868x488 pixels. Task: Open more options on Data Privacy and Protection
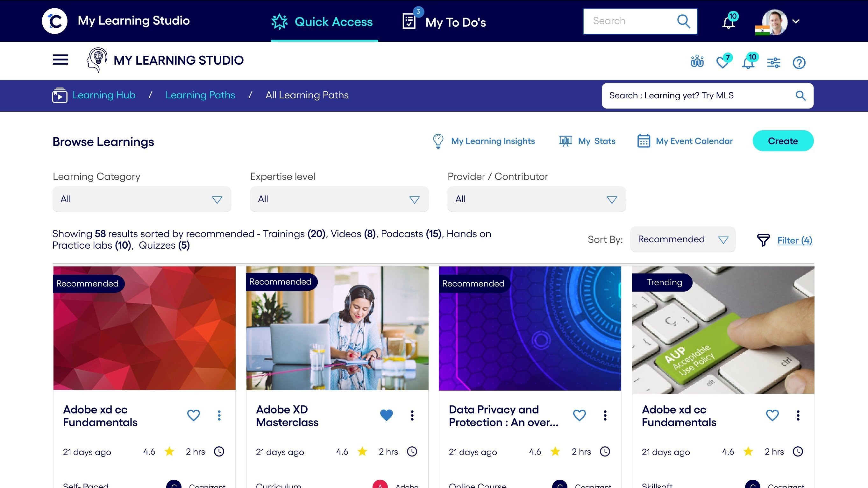coord(605,415)
